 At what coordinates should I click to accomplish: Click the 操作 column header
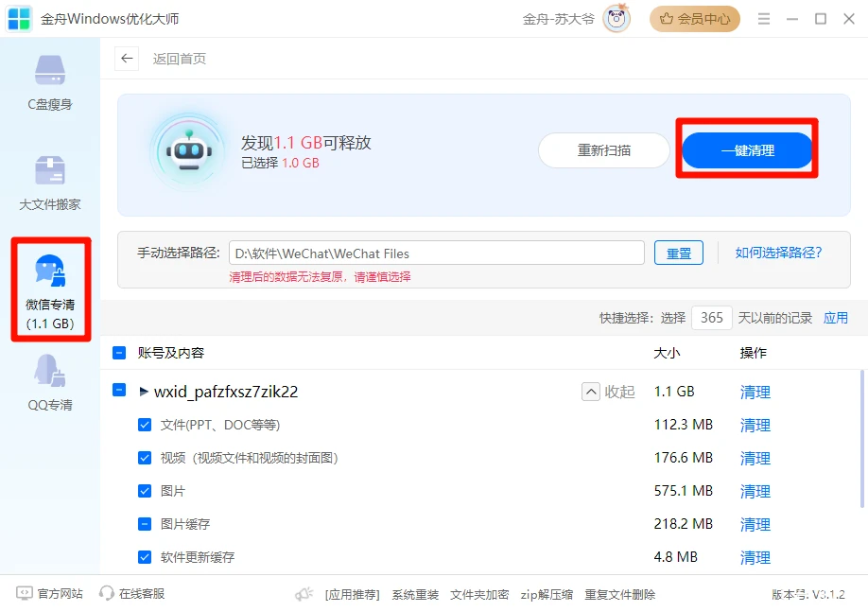(x=754, y=353)
